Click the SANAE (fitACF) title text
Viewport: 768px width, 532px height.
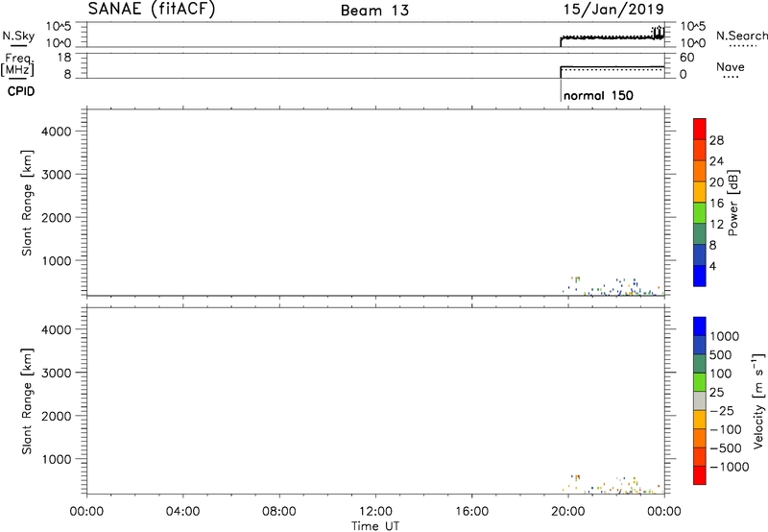pyautogui.click(x=152, y=10)
